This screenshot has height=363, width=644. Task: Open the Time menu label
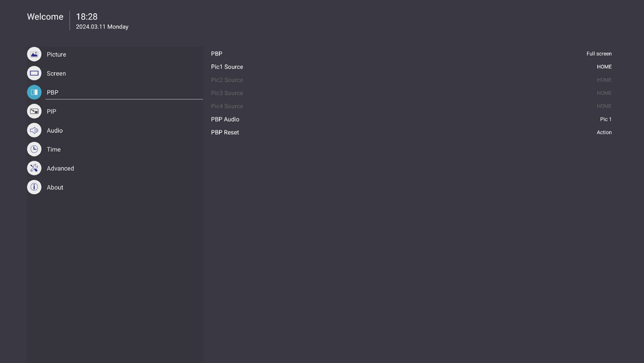coord(54,149)
